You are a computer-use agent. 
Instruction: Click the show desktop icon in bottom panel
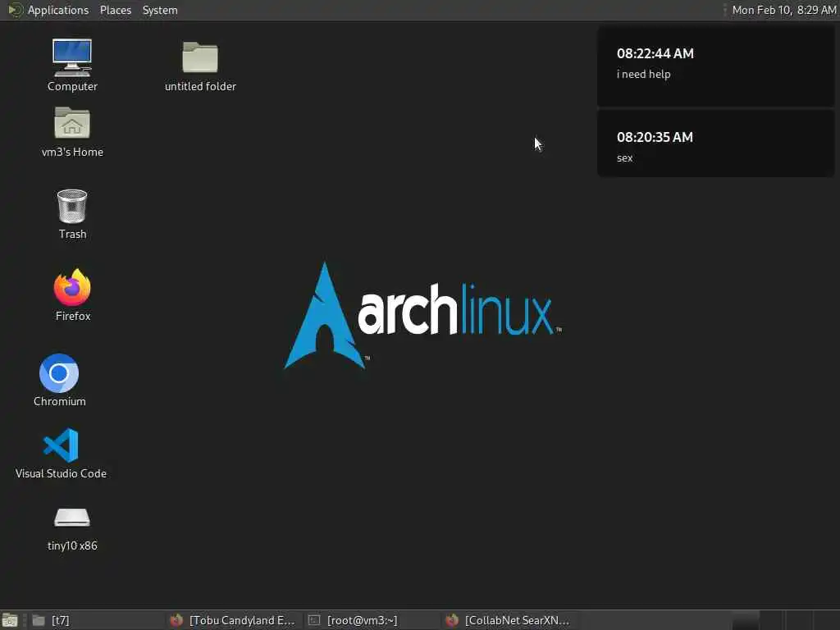tap(10, 620)
